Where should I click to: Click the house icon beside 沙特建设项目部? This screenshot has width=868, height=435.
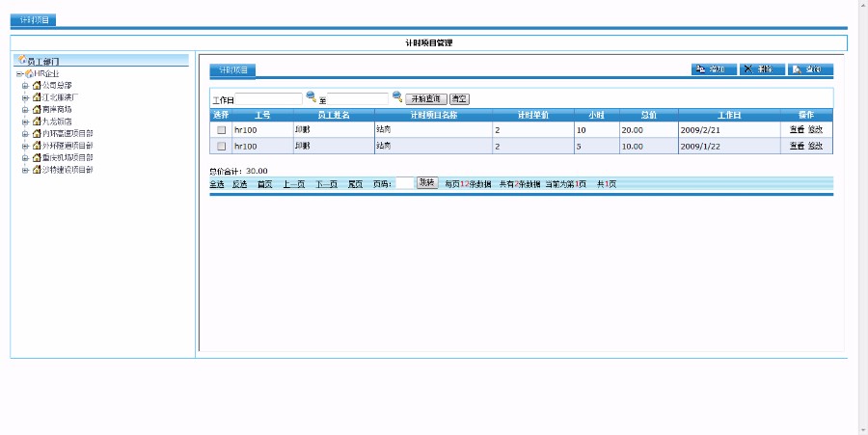[x=37, y=170]
